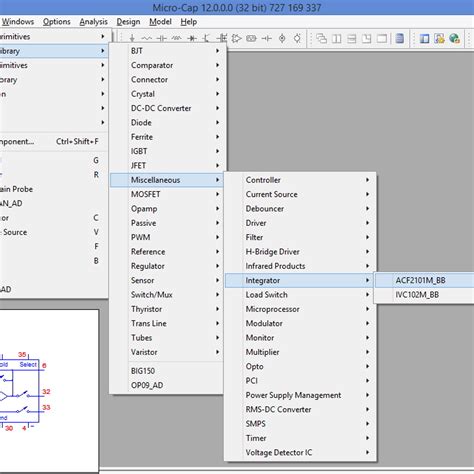474x474 pixels.
Task: Choose ACF2101M_BB integrator component
Action: pos(424,280)
